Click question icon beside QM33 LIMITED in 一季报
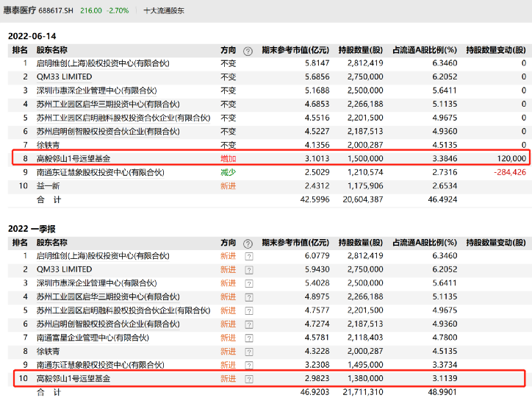 click(x=248, y=269)
